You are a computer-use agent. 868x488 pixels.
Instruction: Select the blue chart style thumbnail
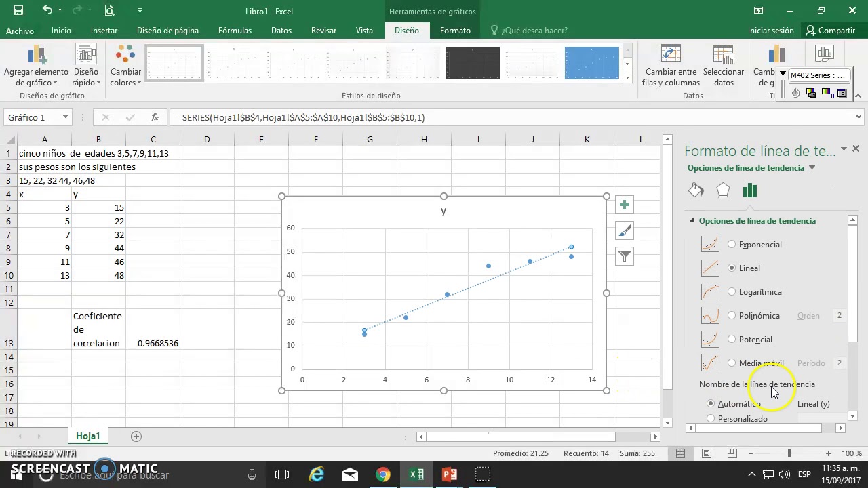coord(592,63)
